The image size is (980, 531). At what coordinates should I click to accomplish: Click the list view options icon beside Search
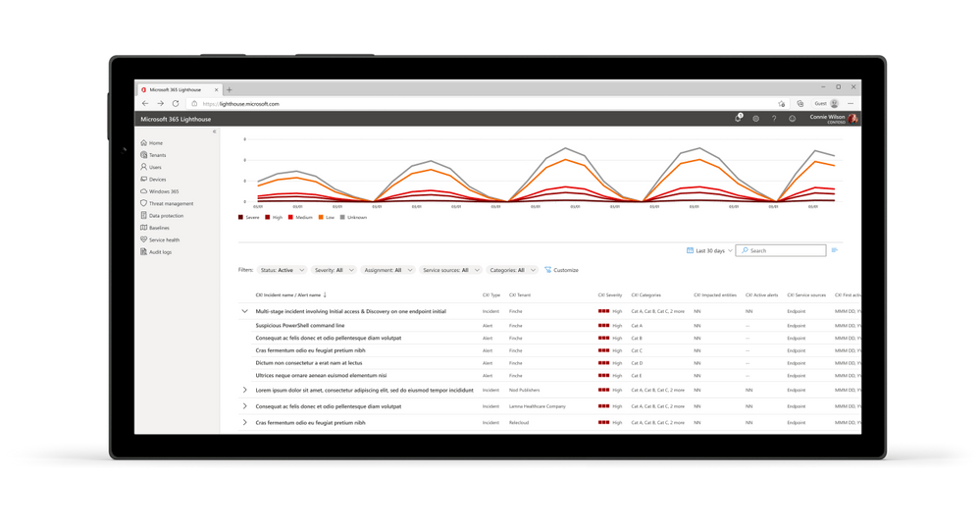point(835,250)
